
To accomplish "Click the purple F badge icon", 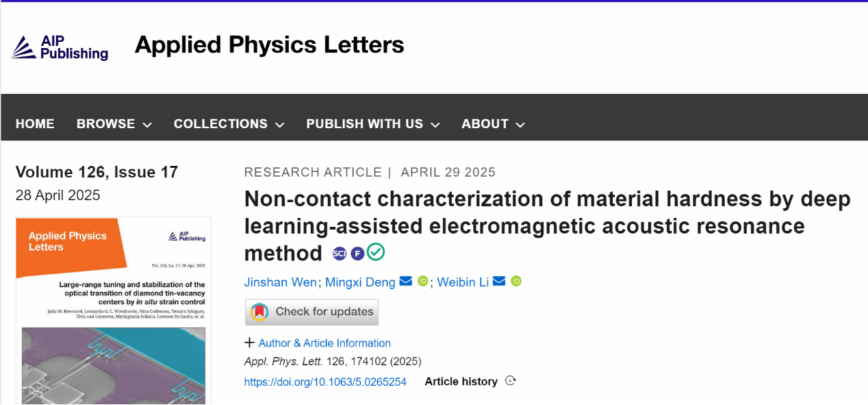I will click(357, 254).
